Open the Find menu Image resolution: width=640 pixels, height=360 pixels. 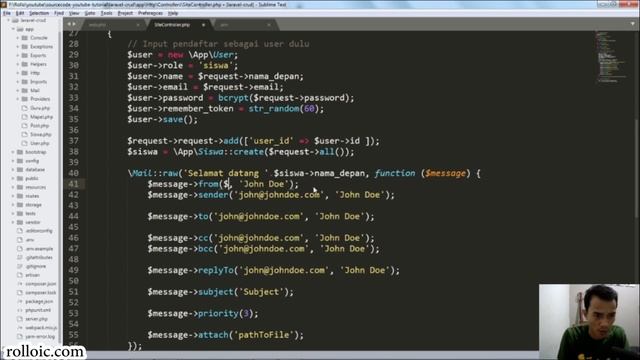[x=59, y=13]
